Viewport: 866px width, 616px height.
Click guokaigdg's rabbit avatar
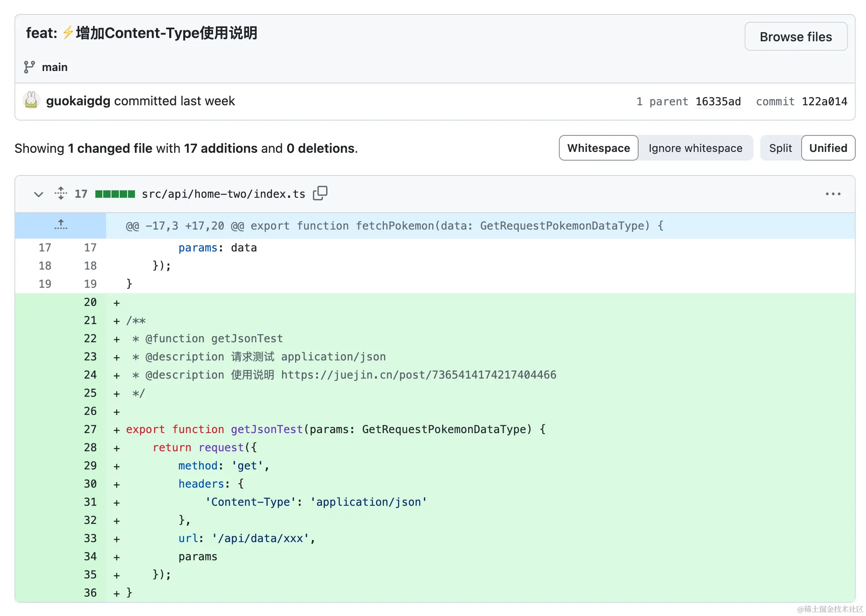click(31, 101)
